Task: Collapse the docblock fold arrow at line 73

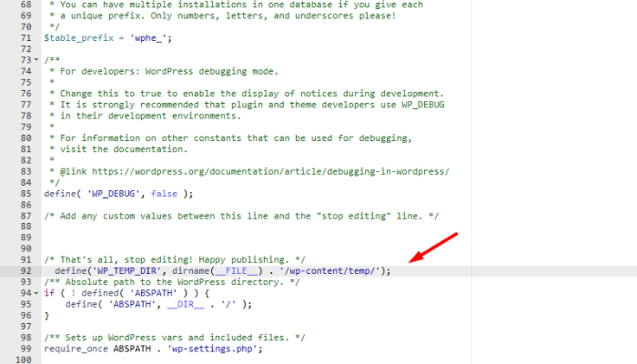Action: [x=35, y=59]
